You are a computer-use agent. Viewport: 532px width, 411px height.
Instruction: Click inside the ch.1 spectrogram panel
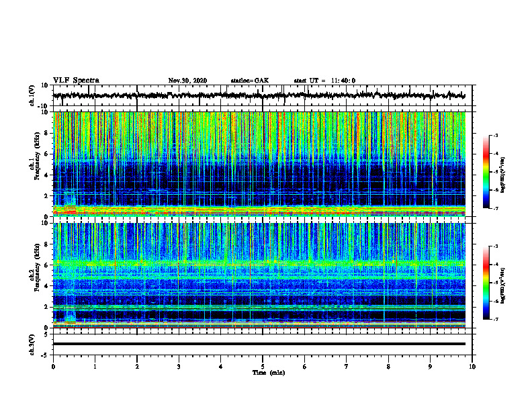(x=259, y=164)
